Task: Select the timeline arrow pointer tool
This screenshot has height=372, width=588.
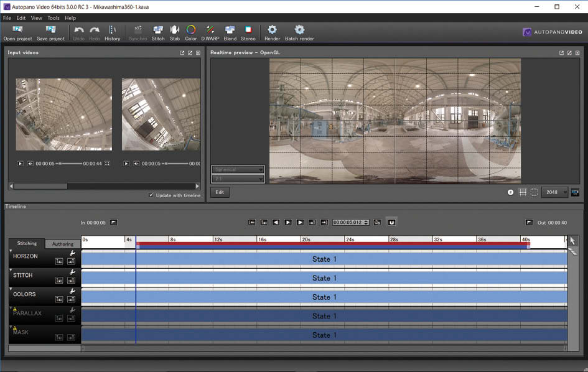Action: [572, 241]
